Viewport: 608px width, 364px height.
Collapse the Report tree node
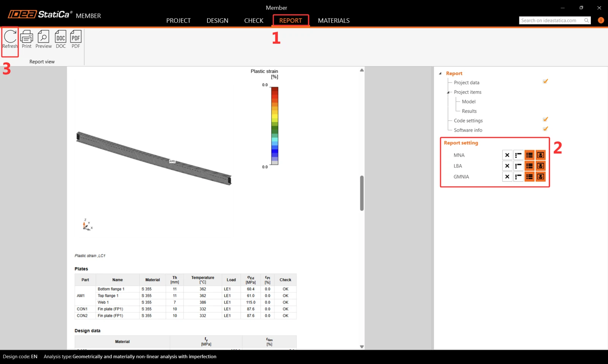(x=440, y=73)
